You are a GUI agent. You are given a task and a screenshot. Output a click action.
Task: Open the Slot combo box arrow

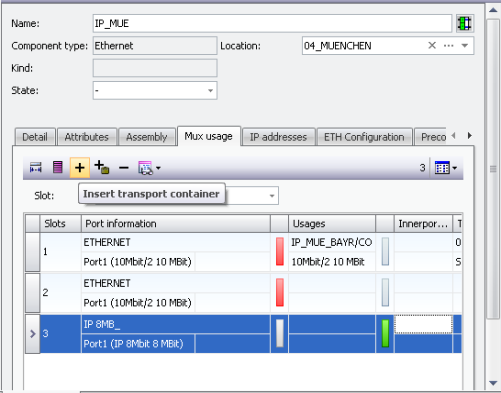coord(272,196)
